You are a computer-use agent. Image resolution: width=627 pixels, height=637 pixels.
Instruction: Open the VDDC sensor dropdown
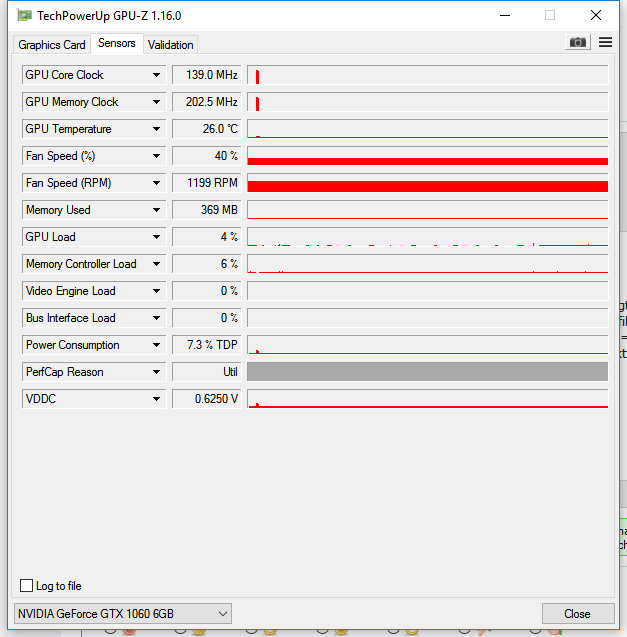[x=157, y=399]
